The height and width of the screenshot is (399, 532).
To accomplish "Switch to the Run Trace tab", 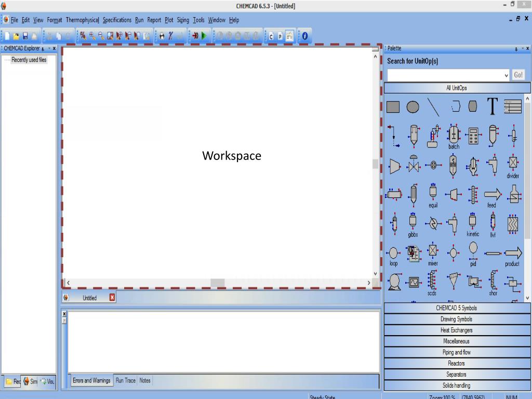I will coord(126,381).
